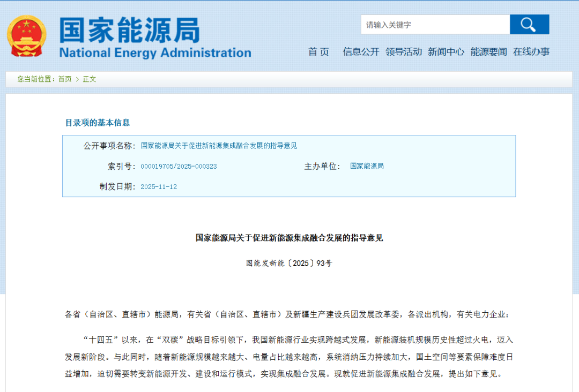Select the document number 国能发新能〔2025〕93号

click(289, 263)
